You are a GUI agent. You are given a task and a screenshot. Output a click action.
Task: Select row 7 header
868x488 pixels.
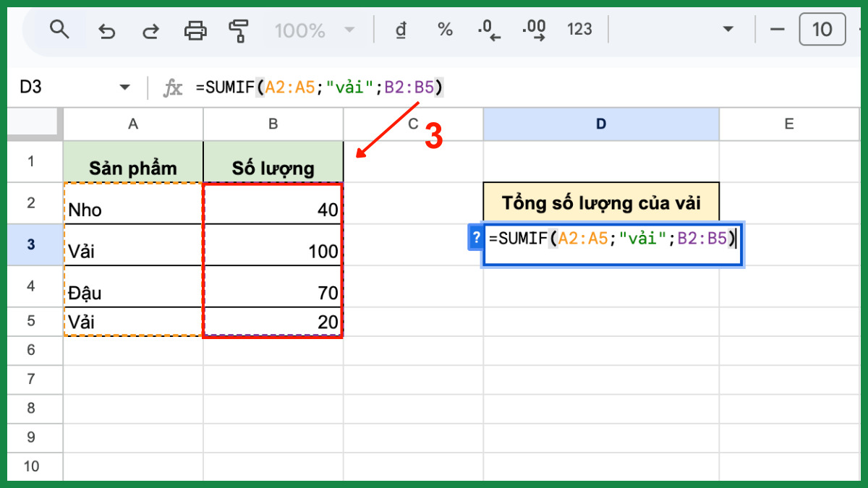[31, 379]
